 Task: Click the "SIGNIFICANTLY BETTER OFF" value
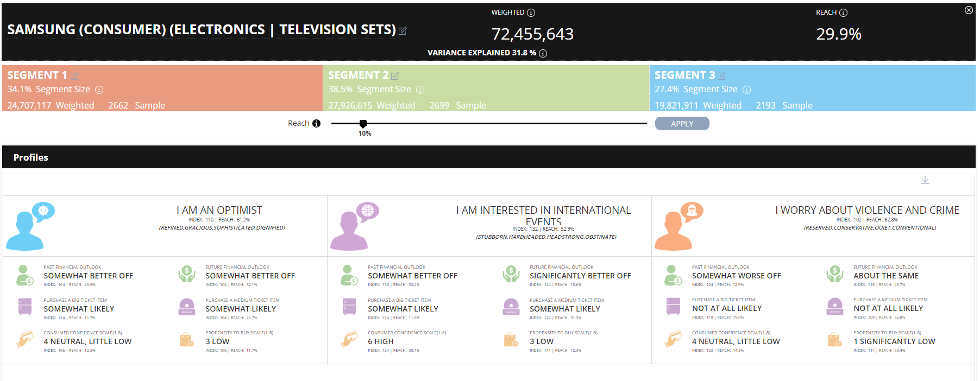pyautogui.click(x=580, y=276)
